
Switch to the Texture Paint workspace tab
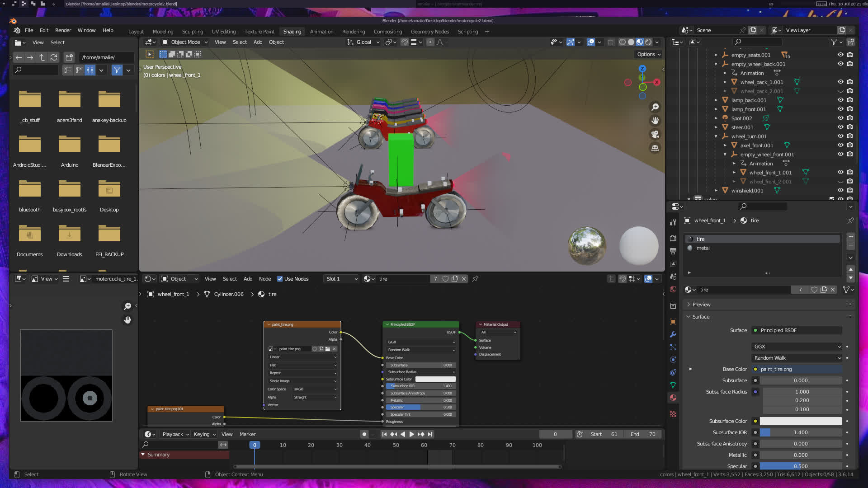point(259,32)
